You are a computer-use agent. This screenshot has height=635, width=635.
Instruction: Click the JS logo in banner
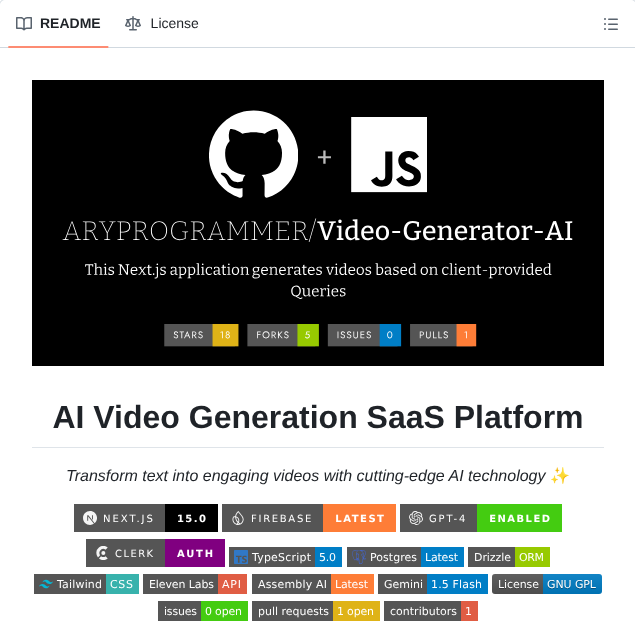point(389,154)
